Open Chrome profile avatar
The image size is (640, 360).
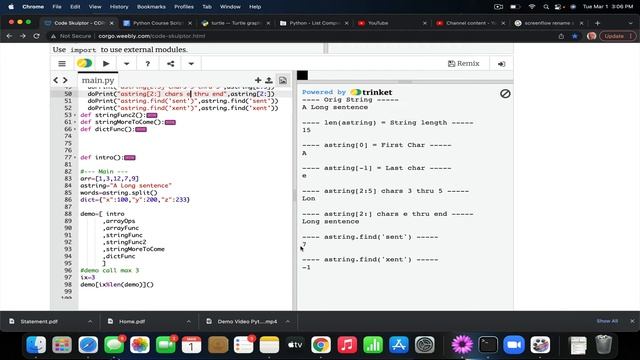click(x=591, y=36)
